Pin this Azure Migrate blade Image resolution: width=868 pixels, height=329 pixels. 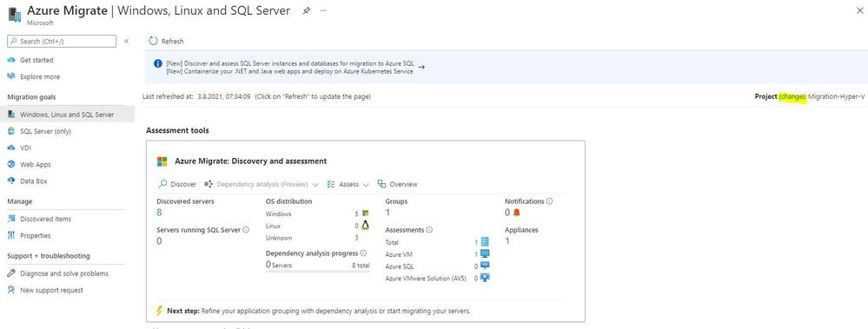tap(306, 10)
